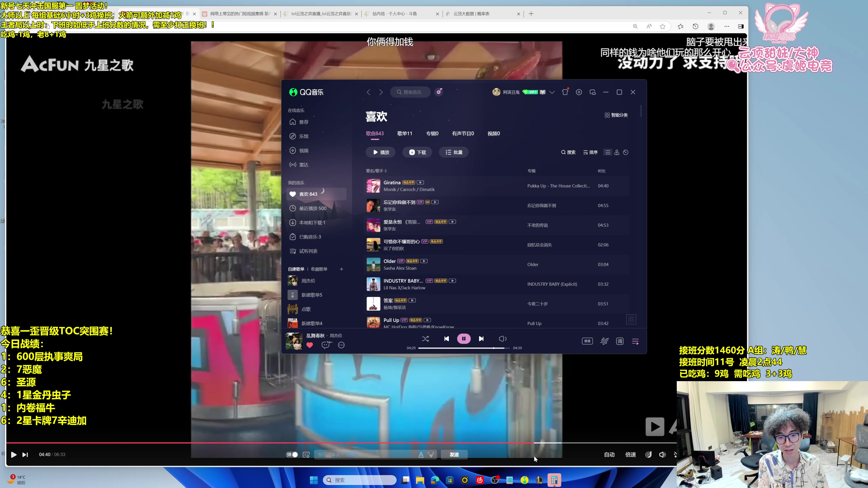The width and height of the screenshot is (868, 488).
Task: Show lyrics with 词 icon
Action: pyautogui.click(x=620, y=341)
